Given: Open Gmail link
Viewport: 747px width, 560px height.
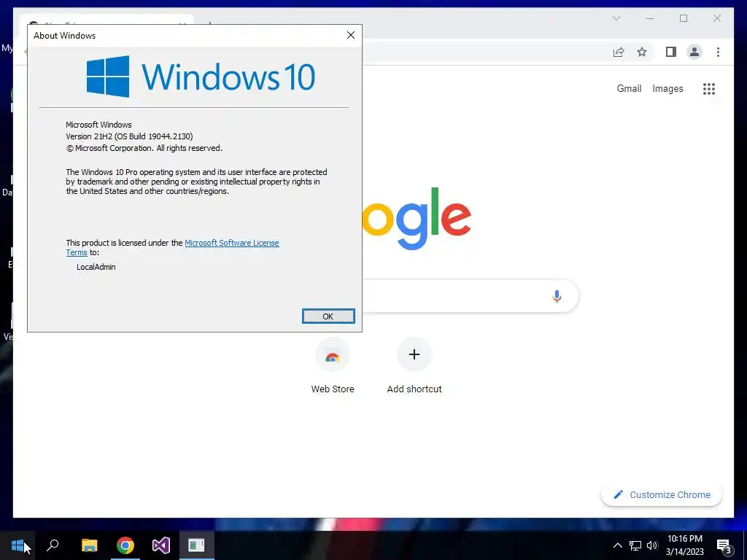Looking at the screenshot, I should click(x=629, y=88).
